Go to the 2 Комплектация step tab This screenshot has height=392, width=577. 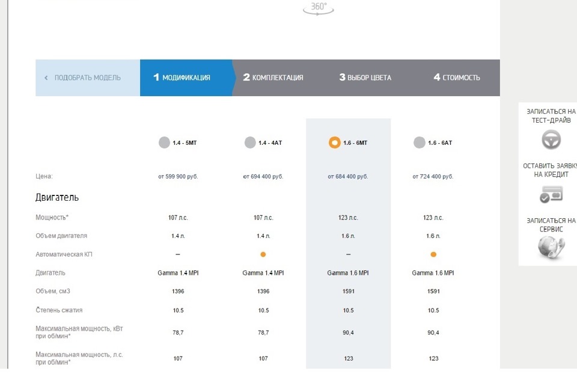273,78
